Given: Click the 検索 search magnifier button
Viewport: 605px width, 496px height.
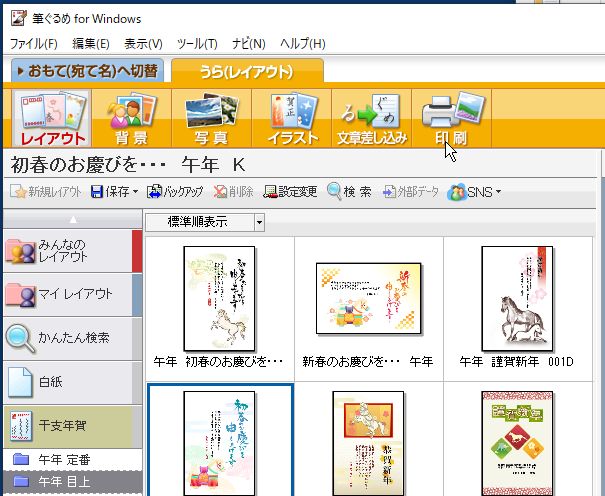Looking at the screenshot, I should click(x=349, y=192).
